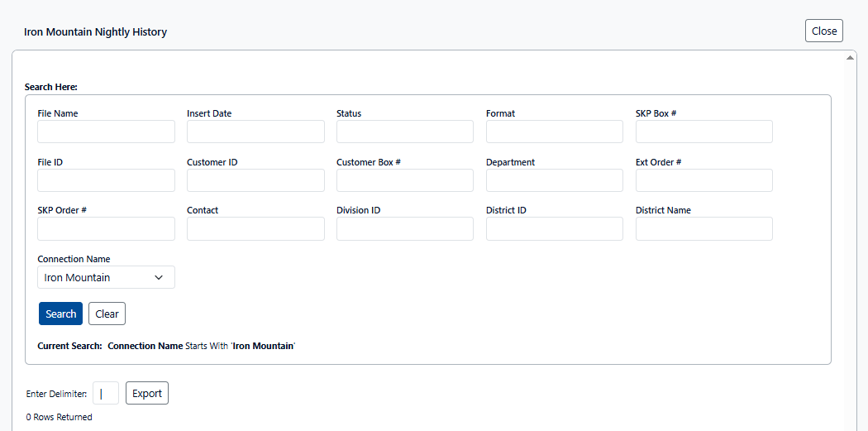
Task: Click the File Name input field
Action: click(106, 132)
